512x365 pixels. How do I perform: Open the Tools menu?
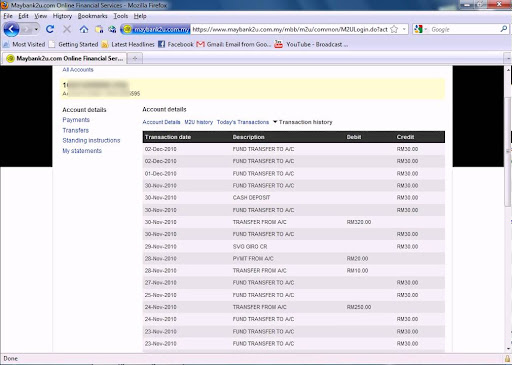pyautogui.click(x=121, y=16)
